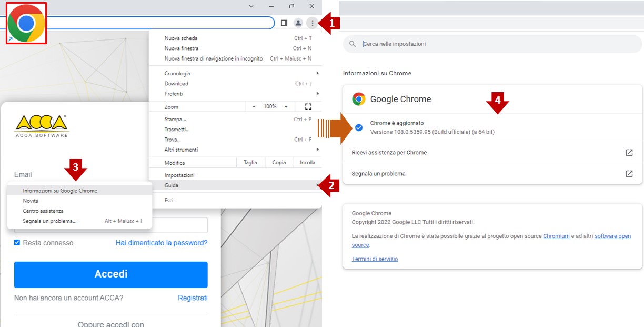Click the Zoom 100% value

click(x=270, y=106)
